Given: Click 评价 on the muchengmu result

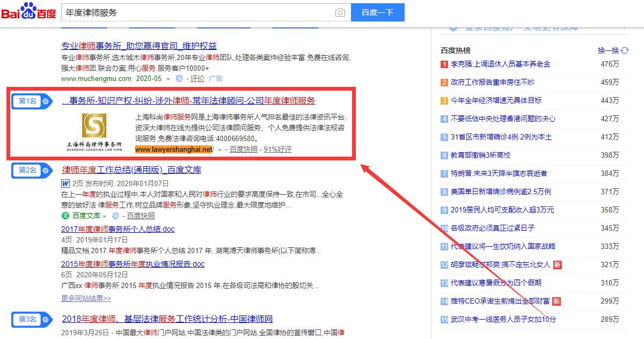Looking at the screenshot, I should (x=197, y=78).
